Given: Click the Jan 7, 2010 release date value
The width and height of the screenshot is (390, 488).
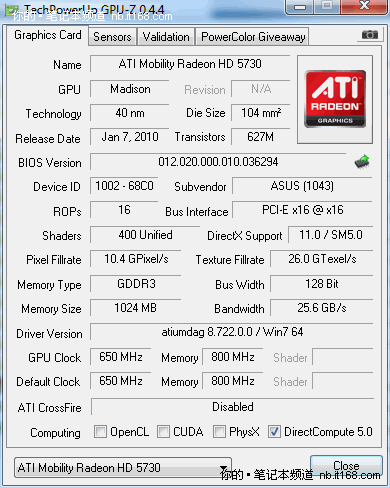Looking at the screenshot, I should (x=130, y=137).
